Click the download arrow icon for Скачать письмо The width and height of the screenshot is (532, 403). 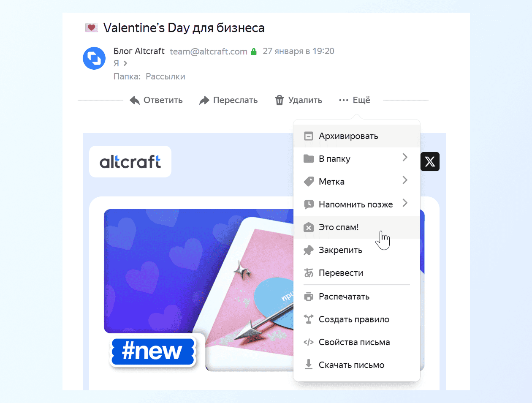309,365
